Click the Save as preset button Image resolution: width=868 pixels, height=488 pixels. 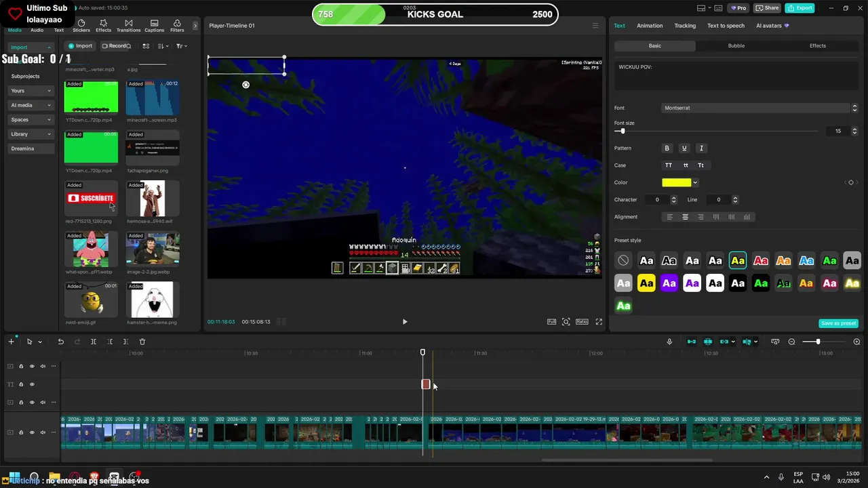tap(839, 323)
